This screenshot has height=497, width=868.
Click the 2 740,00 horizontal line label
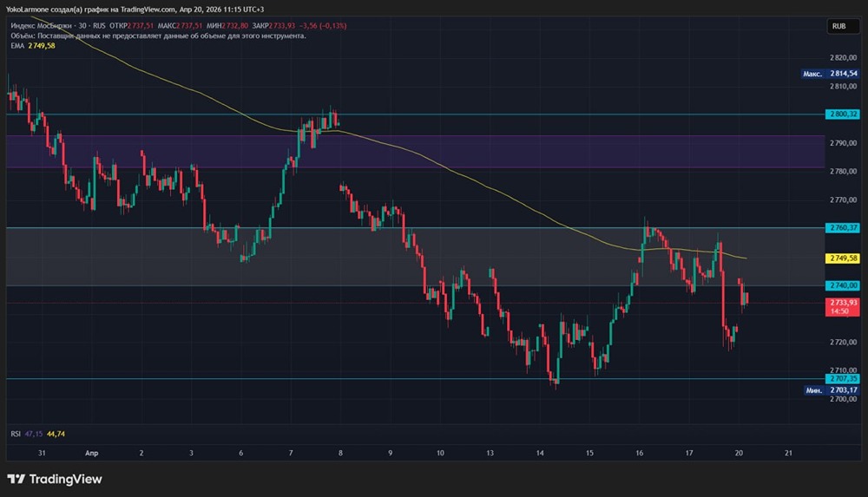coord(843,285)
